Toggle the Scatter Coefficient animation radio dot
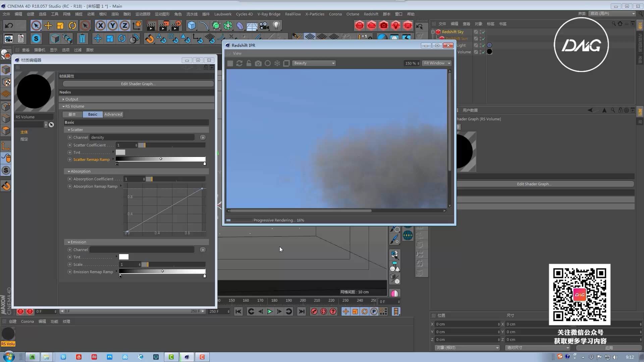The width and height of the screenshot is (644, 362). [70, 145]
